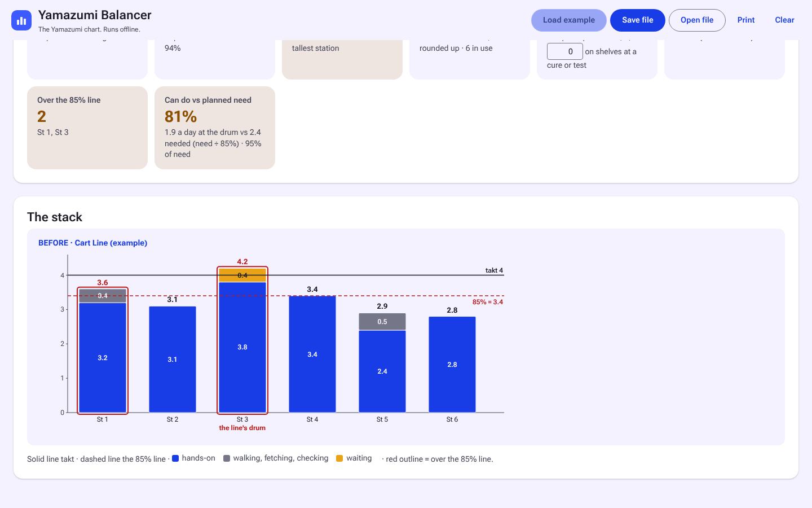The height and width of the screenshot is (508, 812).
Task: Click the Yamazumi Balancer bar-chart logo icon
Action: 21,20
